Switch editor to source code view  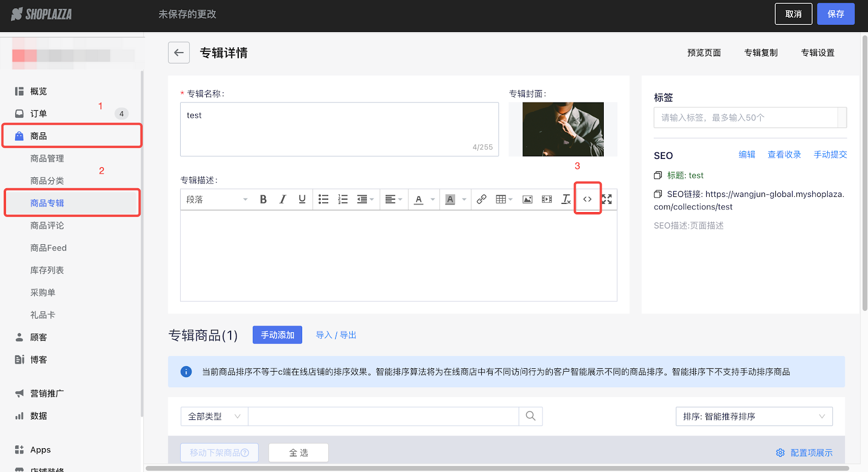tap(588, 199)
